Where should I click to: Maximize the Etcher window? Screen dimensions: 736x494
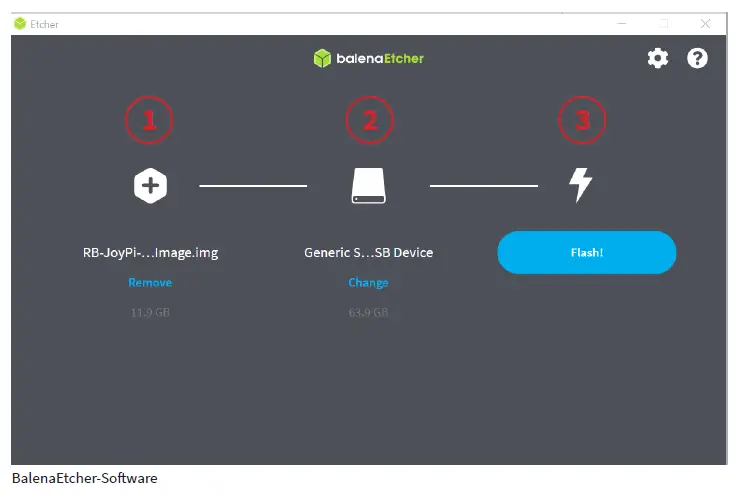pyautogui.click(x=664, y=23)
